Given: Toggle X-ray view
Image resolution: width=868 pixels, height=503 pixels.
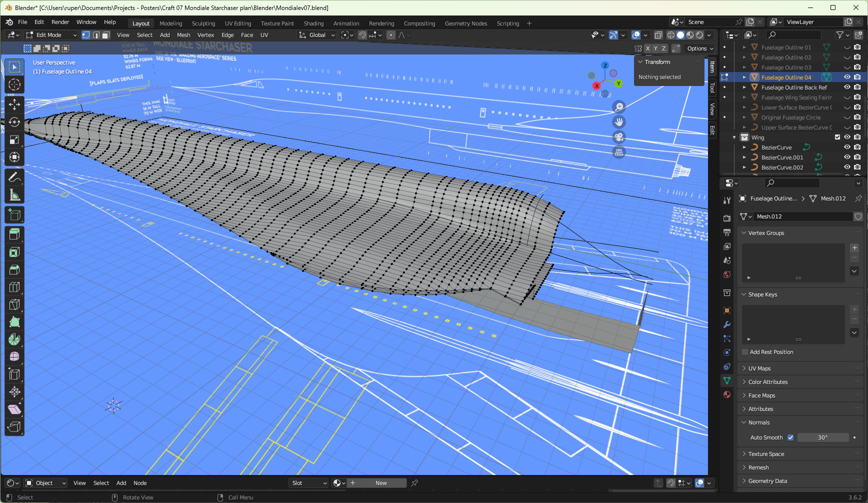Looking at the screenshot, I should click(658, 35).
